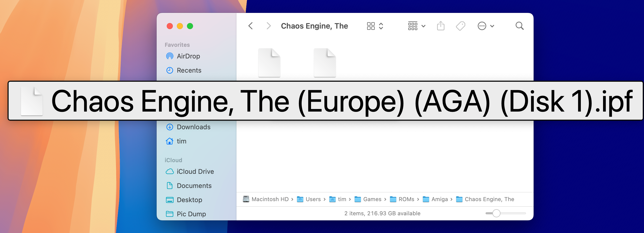Image resolution: width=644 pixels, height=233 pixels.
Task: Open the More actions ellipsis menu
Action: pyautogui.click(x=486, y=26)
